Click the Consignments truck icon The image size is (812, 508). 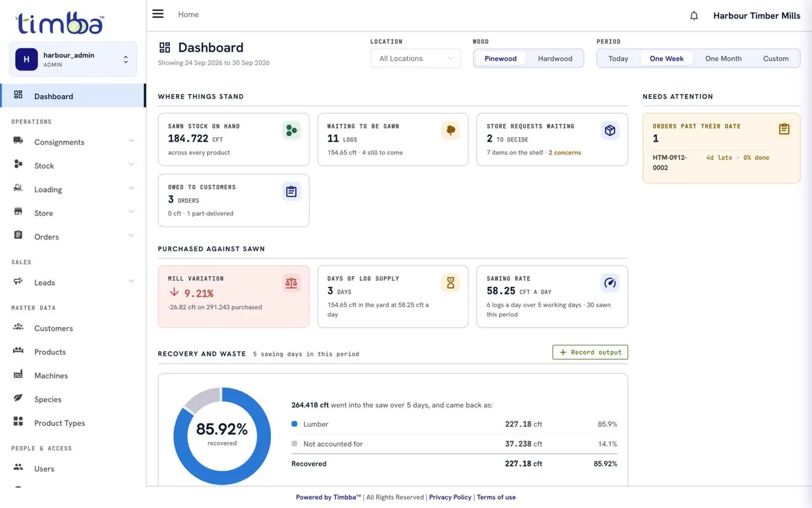pos(18,141)
